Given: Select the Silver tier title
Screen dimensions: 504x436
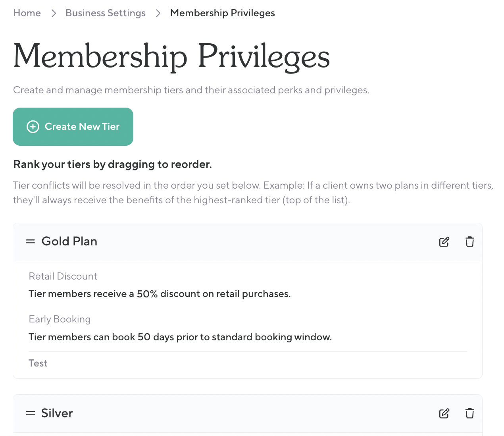Looking at the screenshot, I should [57, 413].
